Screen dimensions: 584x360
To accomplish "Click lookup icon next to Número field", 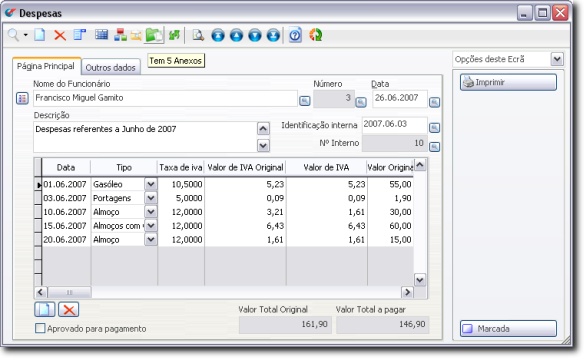I will click(361, 102).
